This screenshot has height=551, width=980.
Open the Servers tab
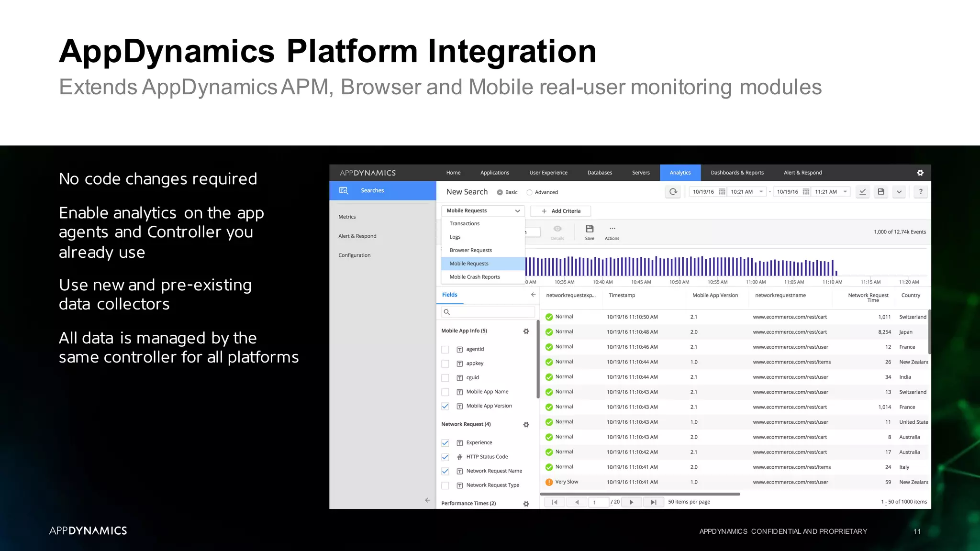[641, 173]
